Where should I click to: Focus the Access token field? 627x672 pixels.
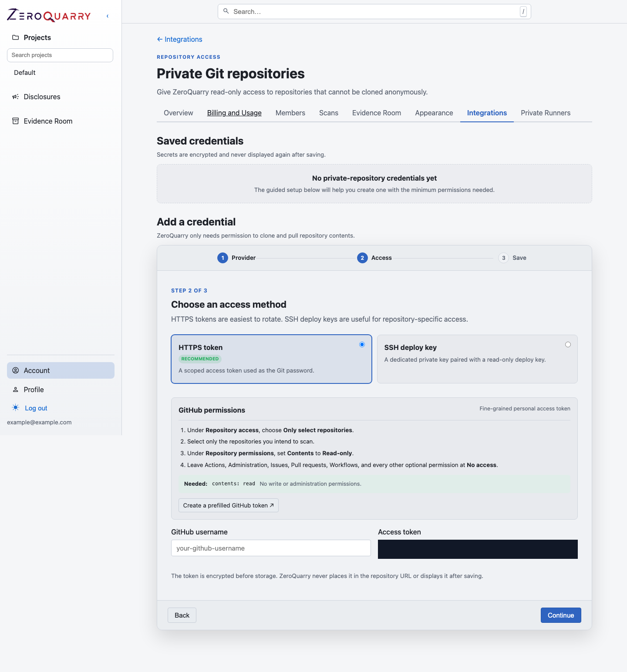point(478,549)
